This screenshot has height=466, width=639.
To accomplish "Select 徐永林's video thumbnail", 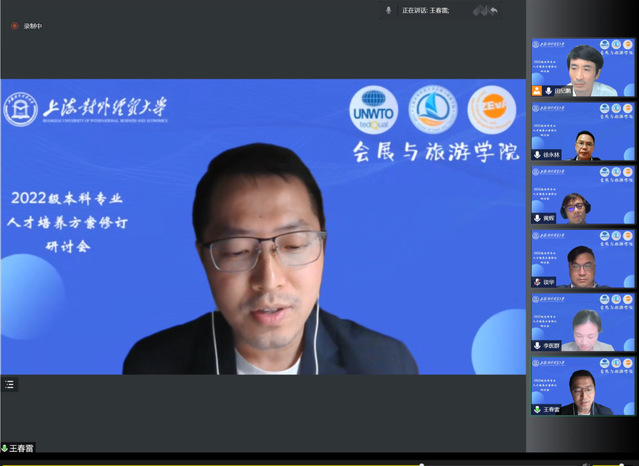I will click(x=583, y=131).
